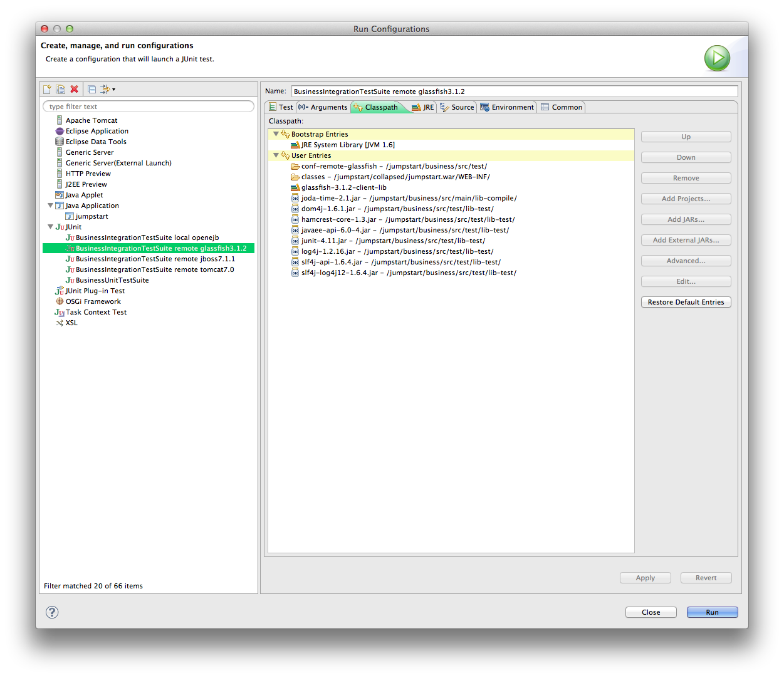Open the JRE tab
The height and width of the screenshot is (678, 784).
pos(423,107)
